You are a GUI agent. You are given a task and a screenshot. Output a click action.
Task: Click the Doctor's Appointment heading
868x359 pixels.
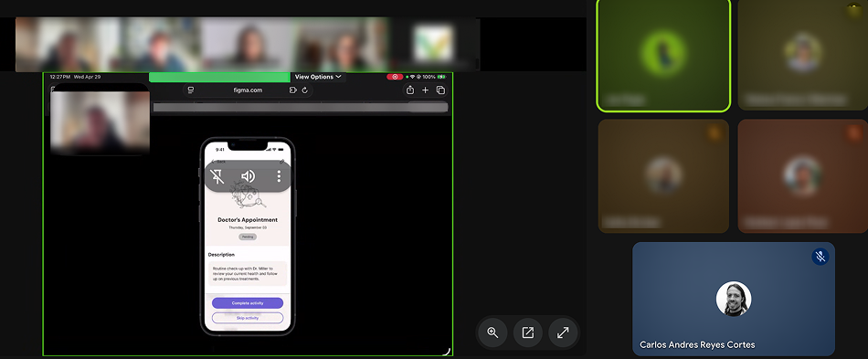point(248,219)
